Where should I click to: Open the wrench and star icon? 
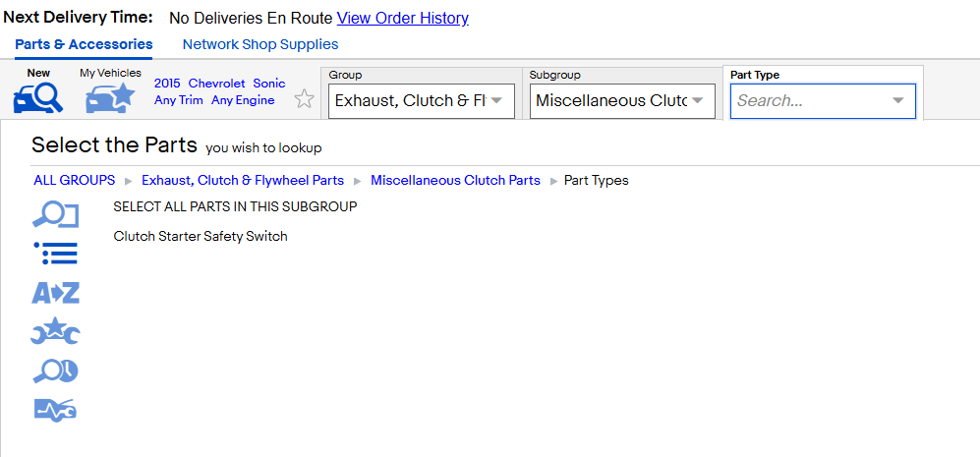[56, 331]
